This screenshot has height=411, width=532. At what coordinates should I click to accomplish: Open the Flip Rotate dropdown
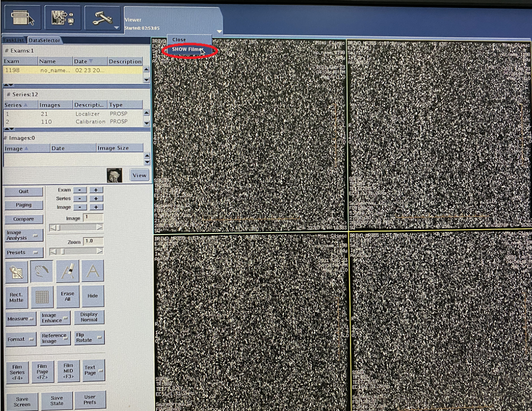(89, 337)
